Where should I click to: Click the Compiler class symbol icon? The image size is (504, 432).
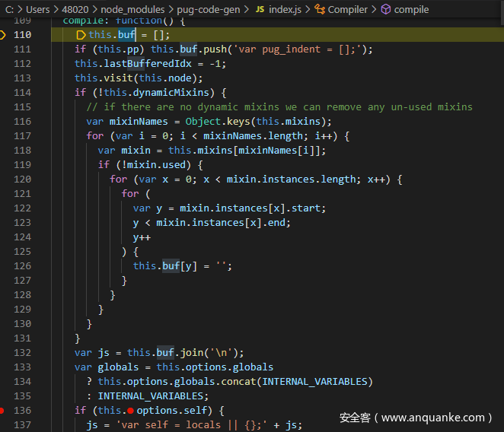pyautogui.click(x=319, y=9)
